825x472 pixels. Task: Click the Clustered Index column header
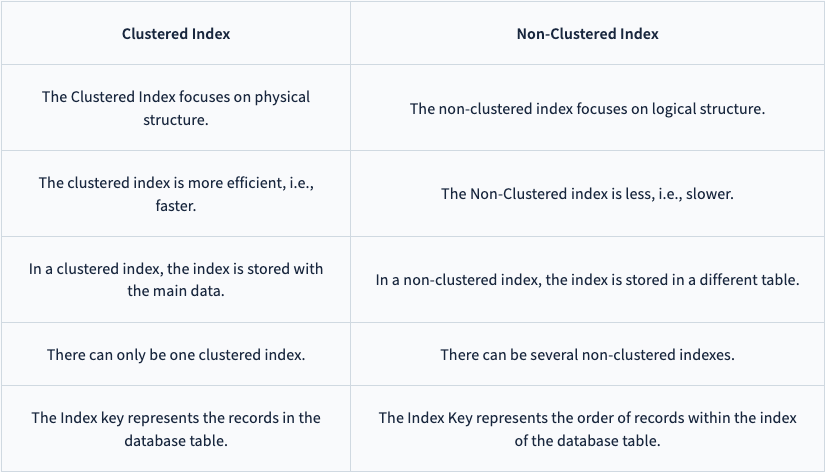pyautogui.click(x=176, y=33)
